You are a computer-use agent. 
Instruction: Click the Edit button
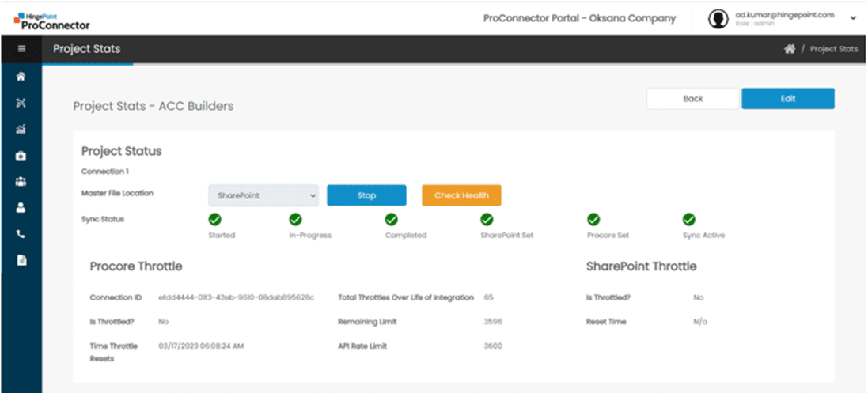(788, 99)
